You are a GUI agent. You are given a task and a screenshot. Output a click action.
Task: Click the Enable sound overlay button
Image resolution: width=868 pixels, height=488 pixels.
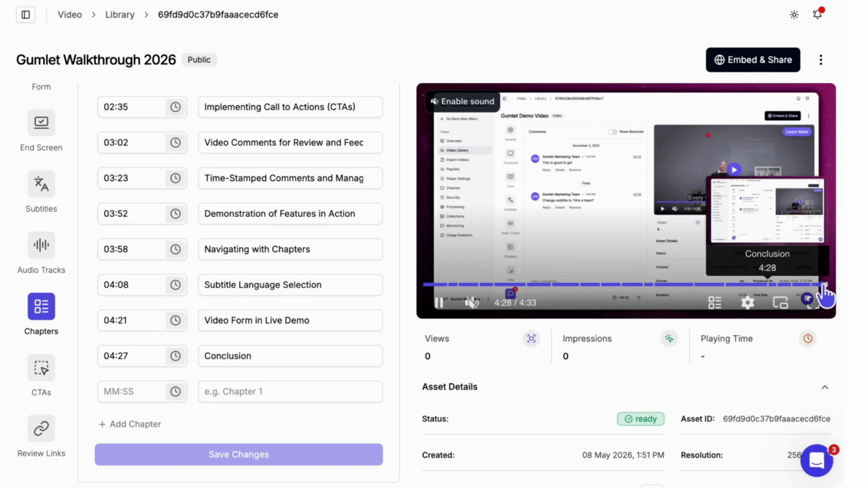[x=462, y=102]
